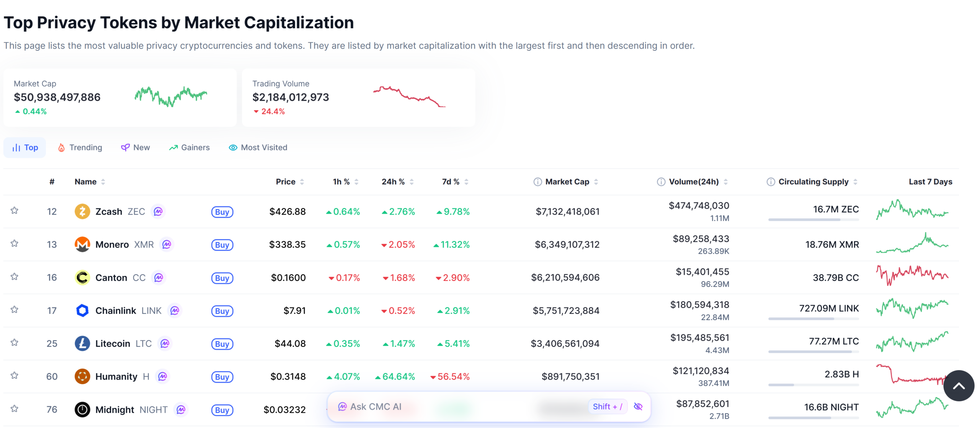
Task: Ask CMC AI about Zcash
Action: coord(158,211)
